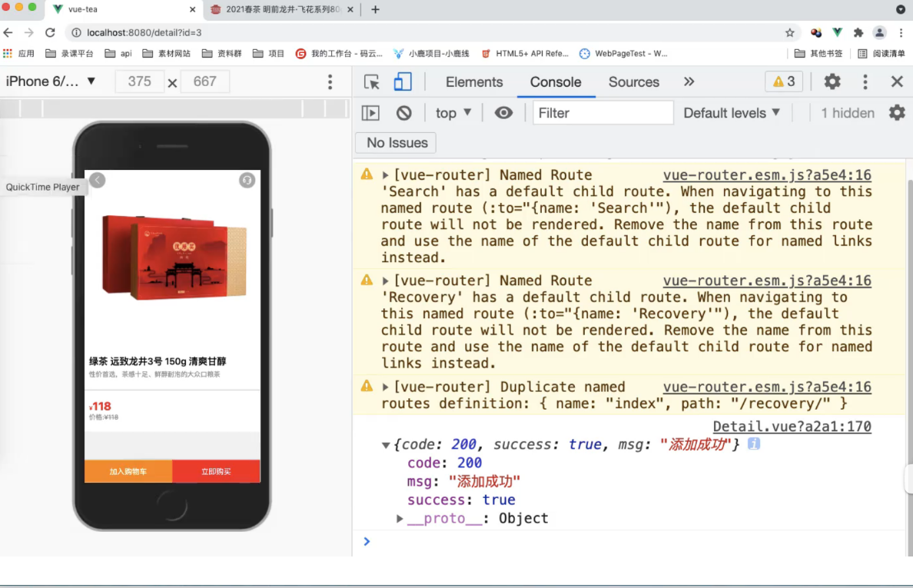Expand the 'Recovery' named route warning

(385, 281)
